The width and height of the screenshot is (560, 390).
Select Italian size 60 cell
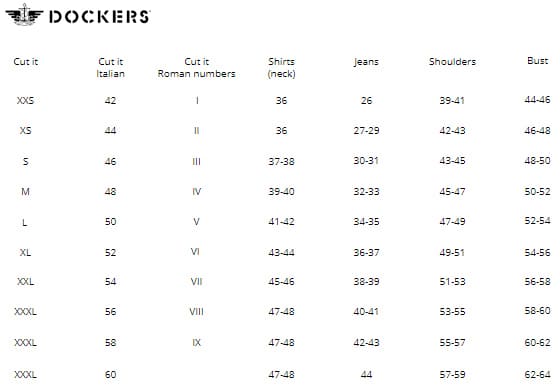click(110, 375)
